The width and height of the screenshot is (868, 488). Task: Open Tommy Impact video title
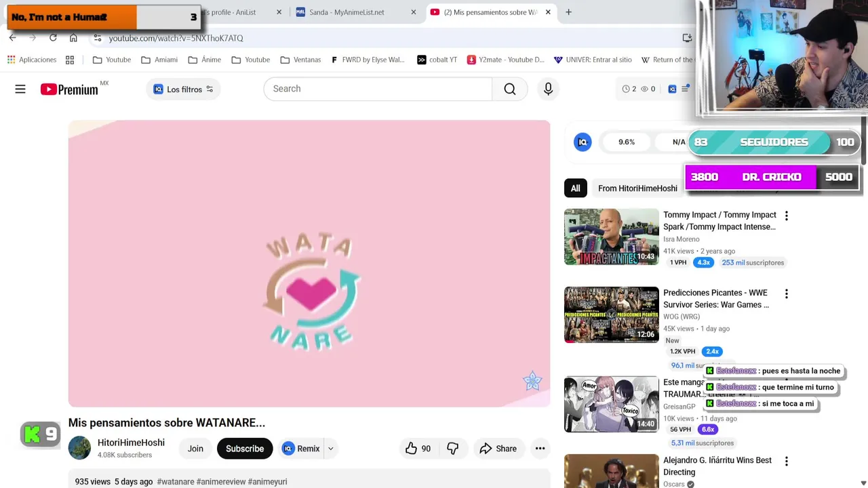click(x=719, y=221)
